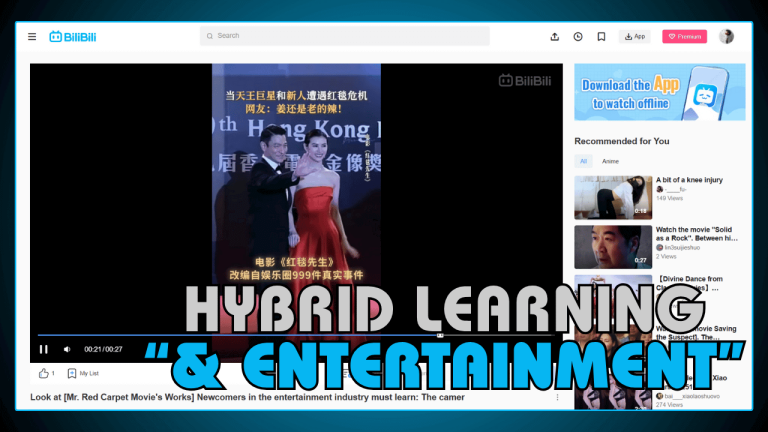Click the upload icon in the header
768x432 pixels.
pos(555,37)
